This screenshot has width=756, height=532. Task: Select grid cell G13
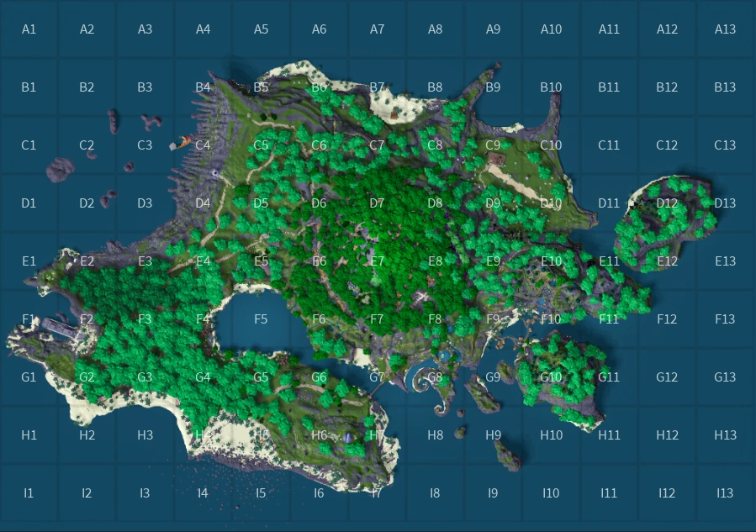pos(725,377)
